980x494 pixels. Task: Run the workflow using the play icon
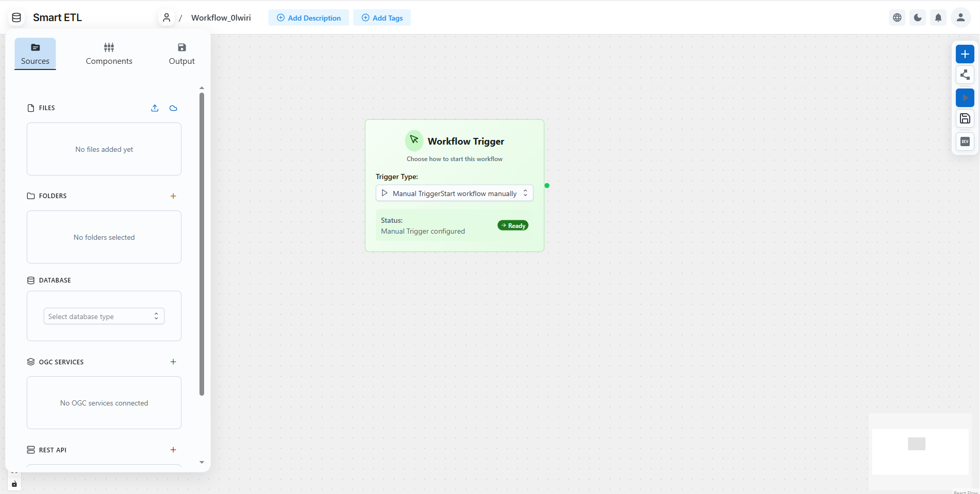[x=965, y=98]
